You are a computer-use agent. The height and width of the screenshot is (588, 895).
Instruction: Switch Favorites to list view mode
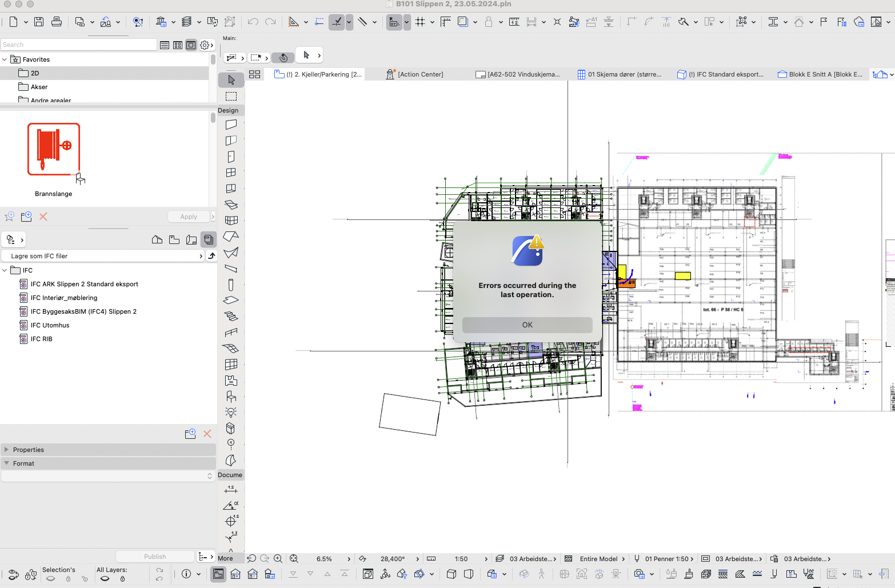pyautogui.click(x=165, y=45)
